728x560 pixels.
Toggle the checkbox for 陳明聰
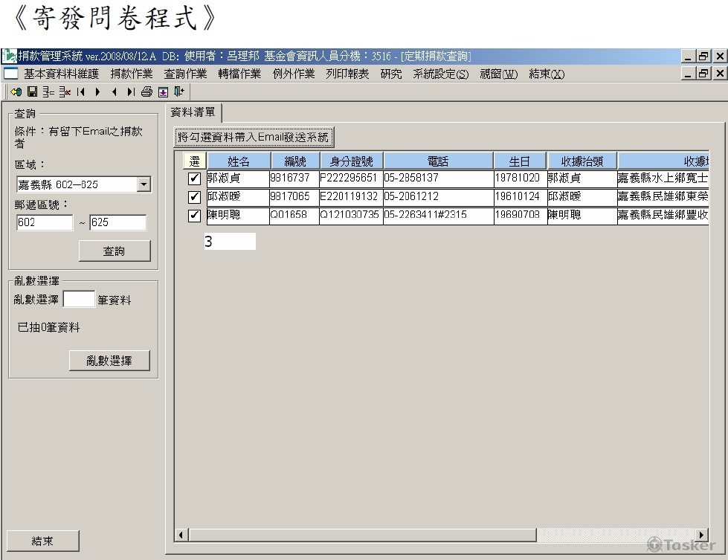195,216
